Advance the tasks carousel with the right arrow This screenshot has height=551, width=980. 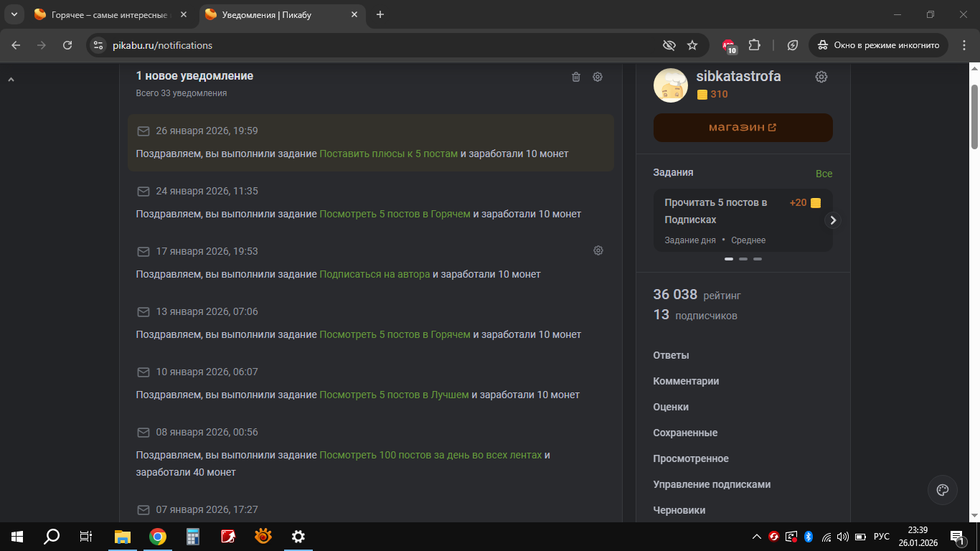832,220
